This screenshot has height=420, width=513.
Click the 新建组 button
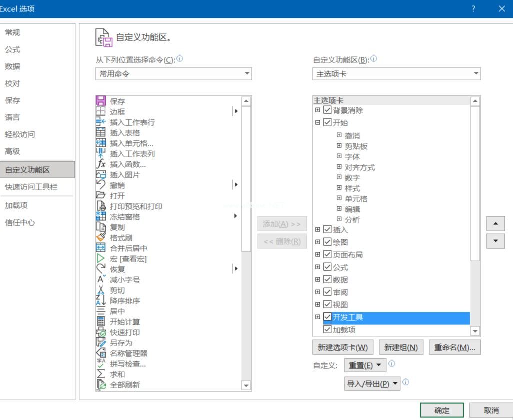(x=401, y=347)
